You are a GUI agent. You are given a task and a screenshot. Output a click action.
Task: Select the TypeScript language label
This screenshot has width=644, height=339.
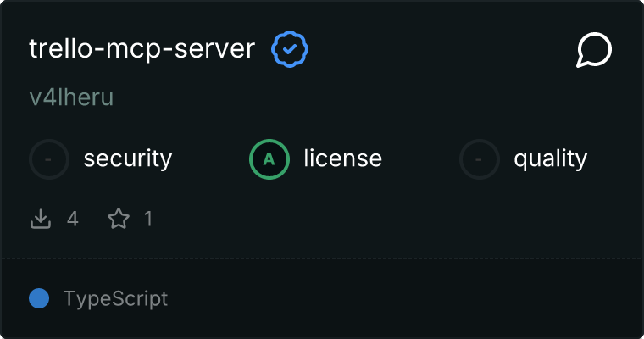coord(115,298)
